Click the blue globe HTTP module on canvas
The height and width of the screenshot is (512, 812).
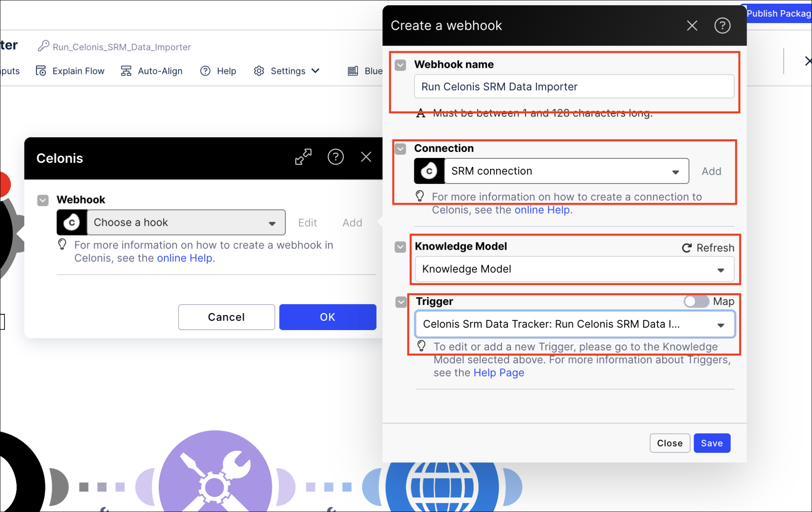click(442, 486)
